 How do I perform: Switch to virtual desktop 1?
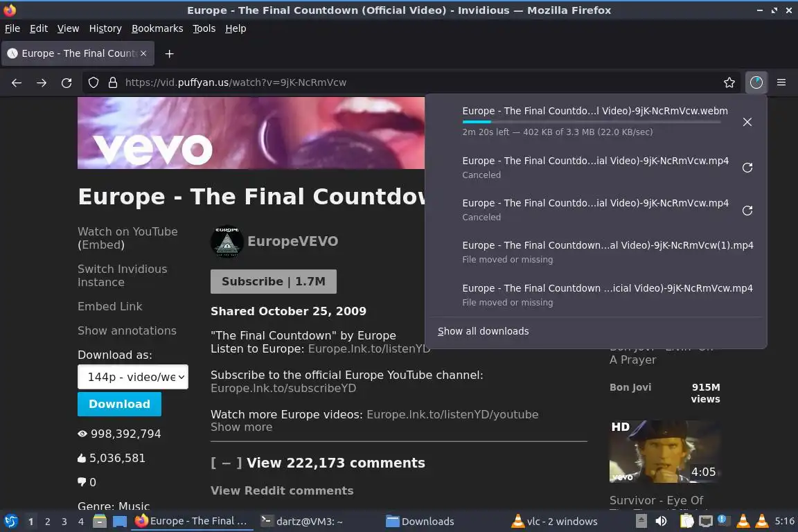(x=30, y=522)
